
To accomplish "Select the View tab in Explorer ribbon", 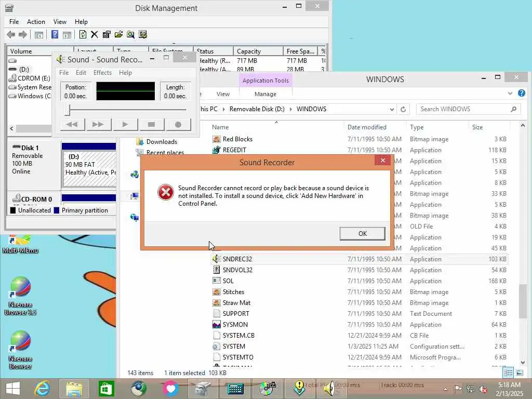I will point(223,94).
